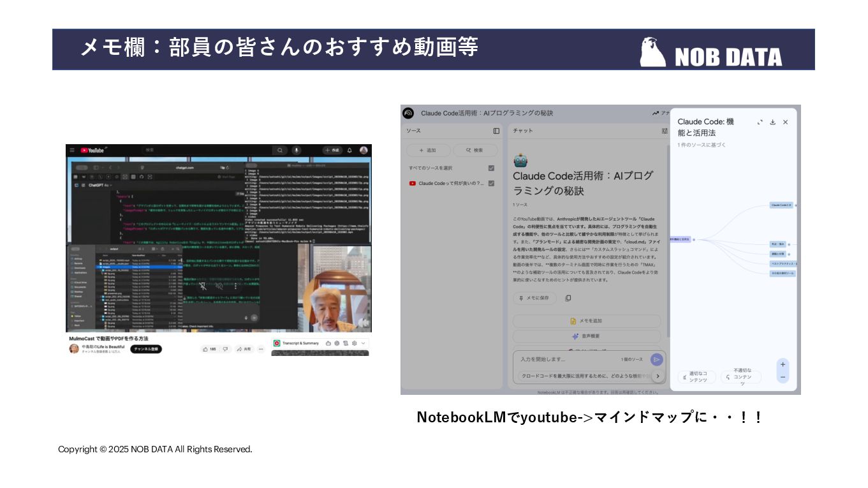Image resolution: width=868 pixels, height=488 pixels.
Task: Collapse the ソース panel icon
Action: 496,131
